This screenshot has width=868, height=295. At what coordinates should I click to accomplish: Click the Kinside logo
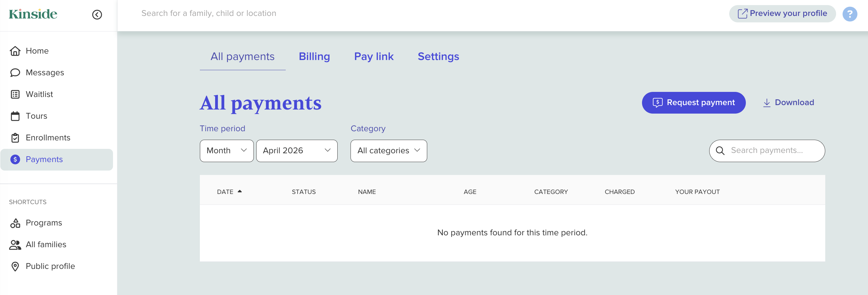[x=33, y=14]
